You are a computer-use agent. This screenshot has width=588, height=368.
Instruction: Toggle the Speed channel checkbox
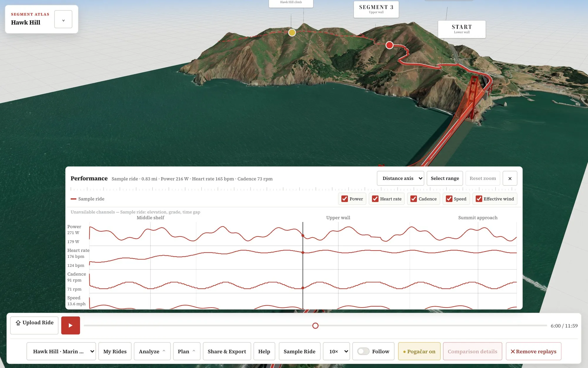pos(449,199)
